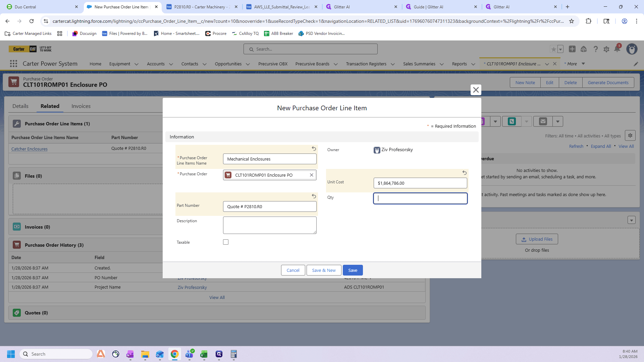Expand the Reports nav dropdown
The width and height of the screenshot is (644, 362).
click(x=473, y=64)
